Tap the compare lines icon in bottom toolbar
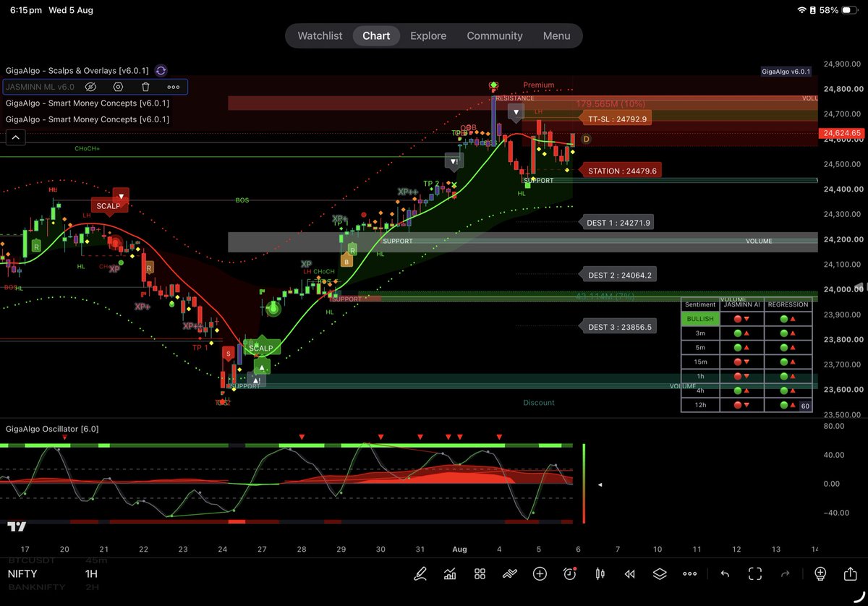The image size is (868, 606). tap(510, 574)
